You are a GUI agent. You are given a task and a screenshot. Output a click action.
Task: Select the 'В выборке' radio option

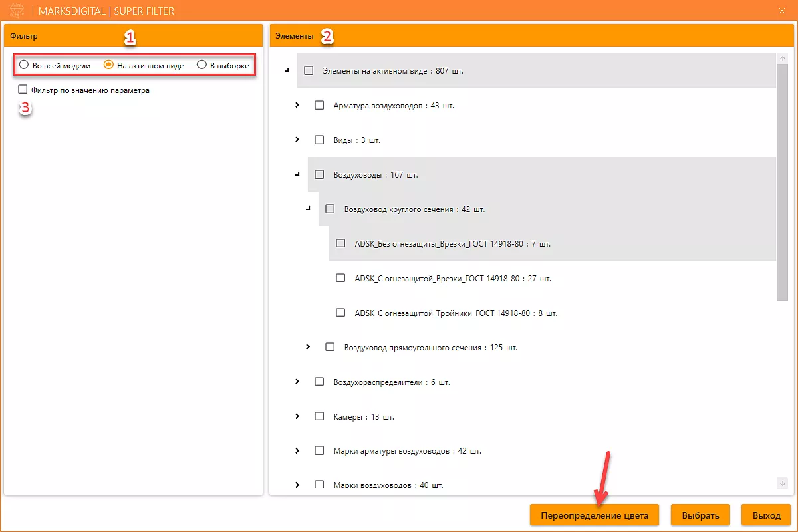(201, 65)
